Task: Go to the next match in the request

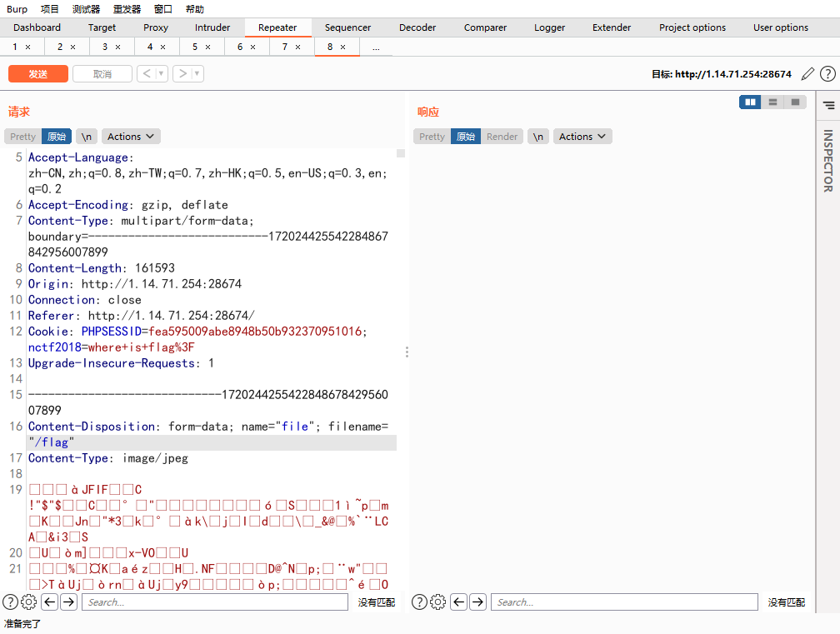Action: coord(68,602)
